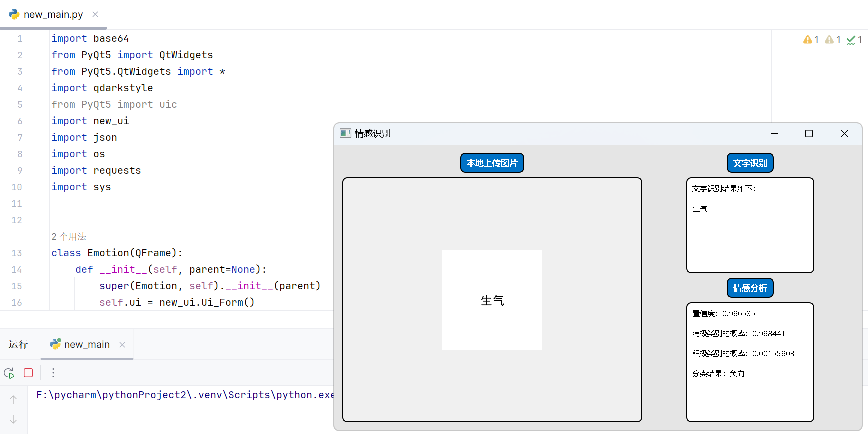Click the 运行 tool window label

[18, 344]
